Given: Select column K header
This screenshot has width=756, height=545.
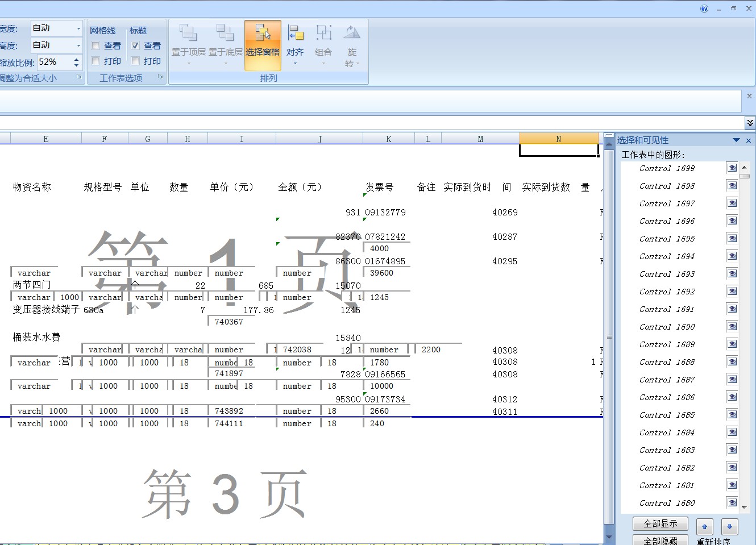Looking at the screenshot, I should (389, 139).
